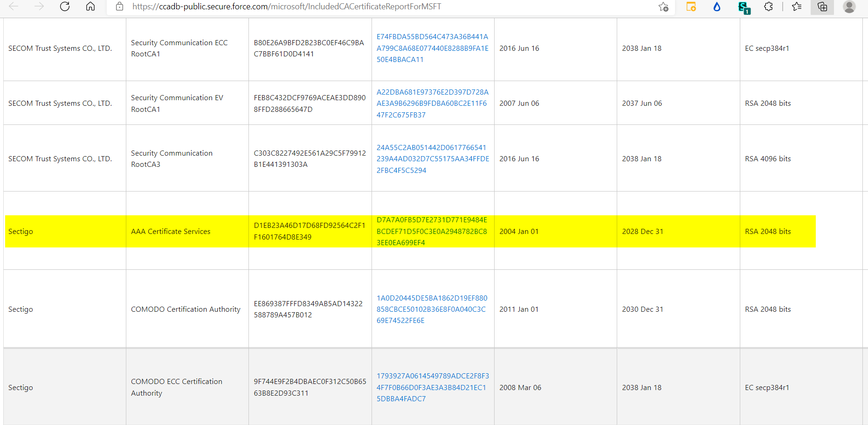View site information via the lock icon

(x=120, y=7)
